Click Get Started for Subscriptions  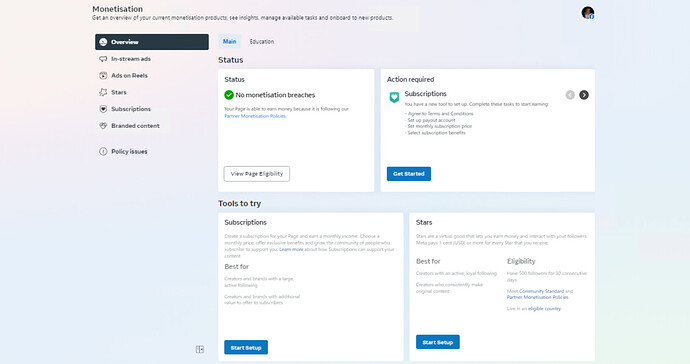click(409, 173)
